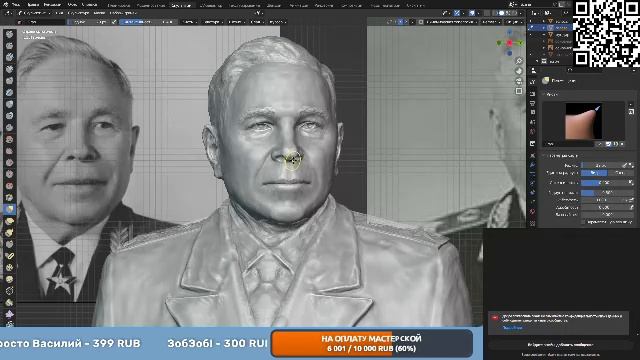
Task: Select the red Smooth sculpt brush
Action: click(10, 139)
